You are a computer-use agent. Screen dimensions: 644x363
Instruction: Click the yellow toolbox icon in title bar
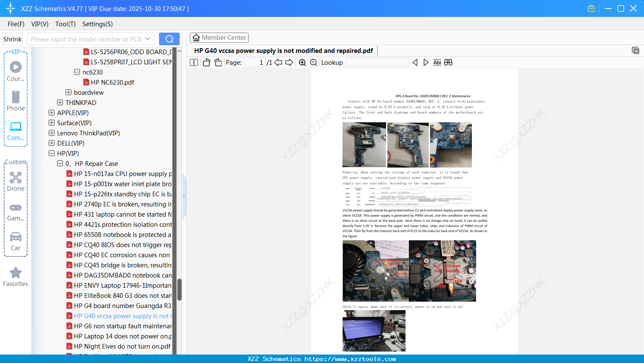[591, 8]
